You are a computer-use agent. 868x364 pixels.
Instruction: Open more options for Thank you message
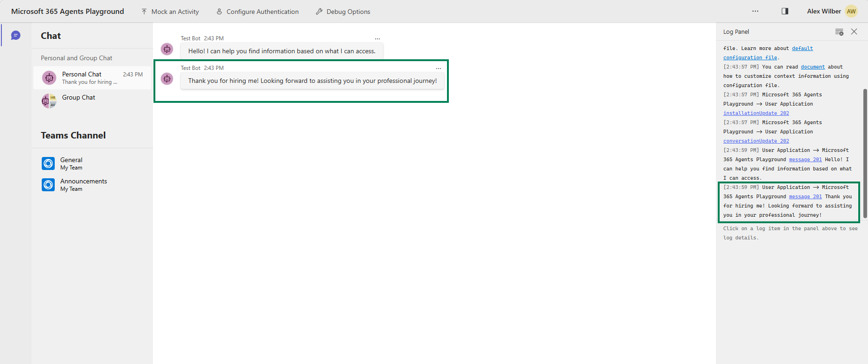click(x=439, y=69)
